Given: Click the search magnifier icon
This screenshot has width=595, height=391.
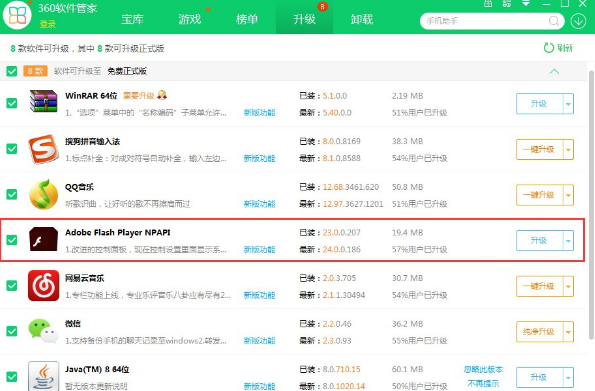Looking at the screenshot, I should point(554,21).
